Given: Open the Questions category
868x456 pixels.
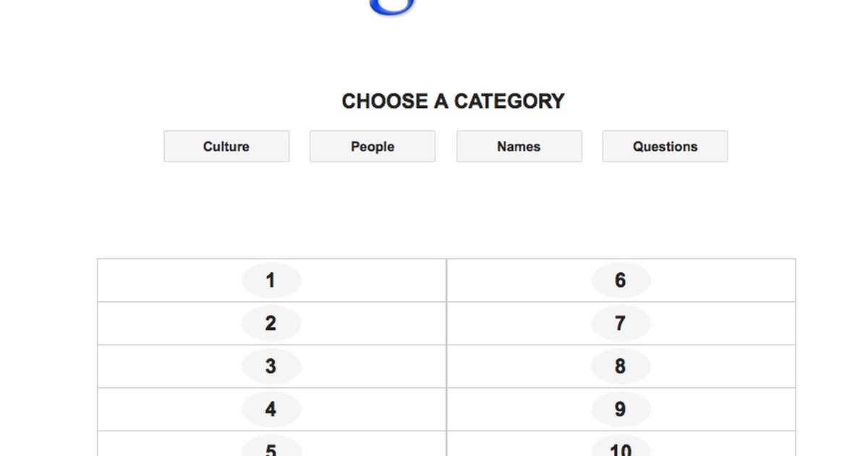Looking at the screenshot, I should click(665, 146).
